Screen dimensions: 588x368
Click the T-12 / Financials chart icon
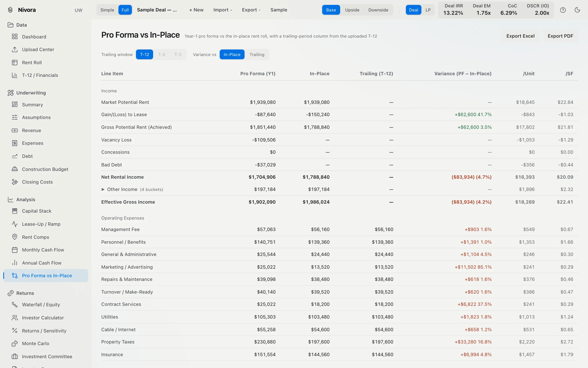click(x=14, y=75)
